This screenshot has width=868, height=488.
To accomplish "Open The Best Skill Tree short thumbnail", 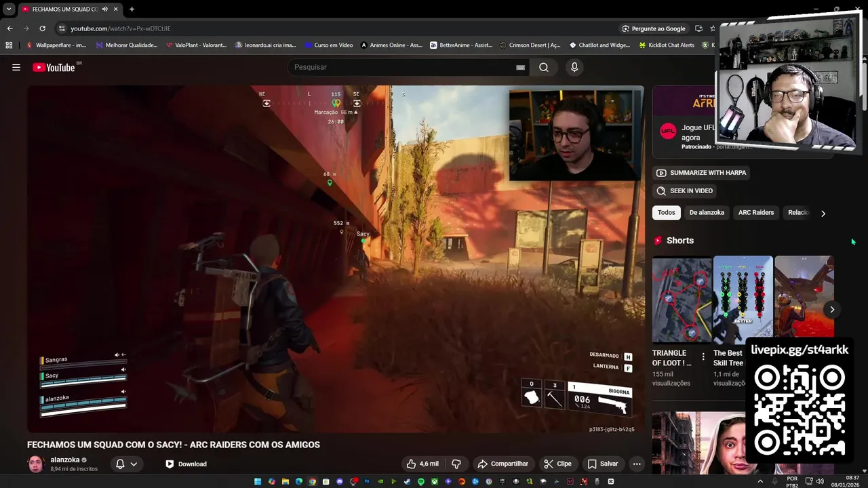I will point(743,299).
